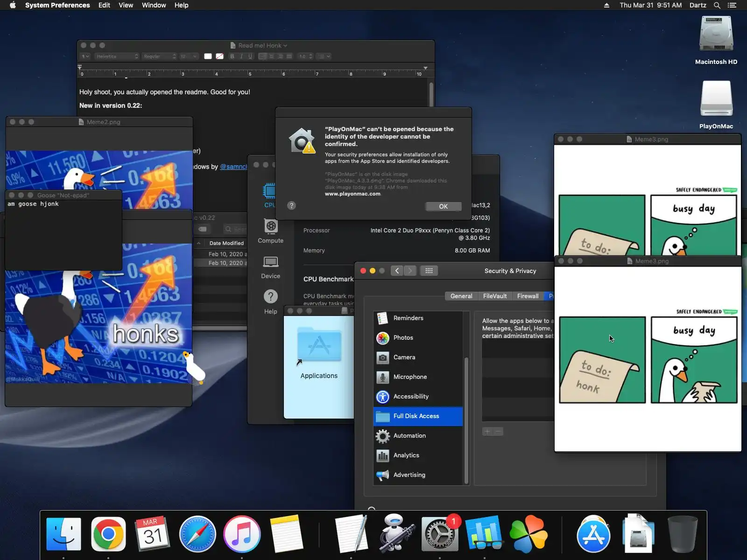Viewport: 747px width, 560px height.
Task: Open the Window menu
Action: (154, 5)
